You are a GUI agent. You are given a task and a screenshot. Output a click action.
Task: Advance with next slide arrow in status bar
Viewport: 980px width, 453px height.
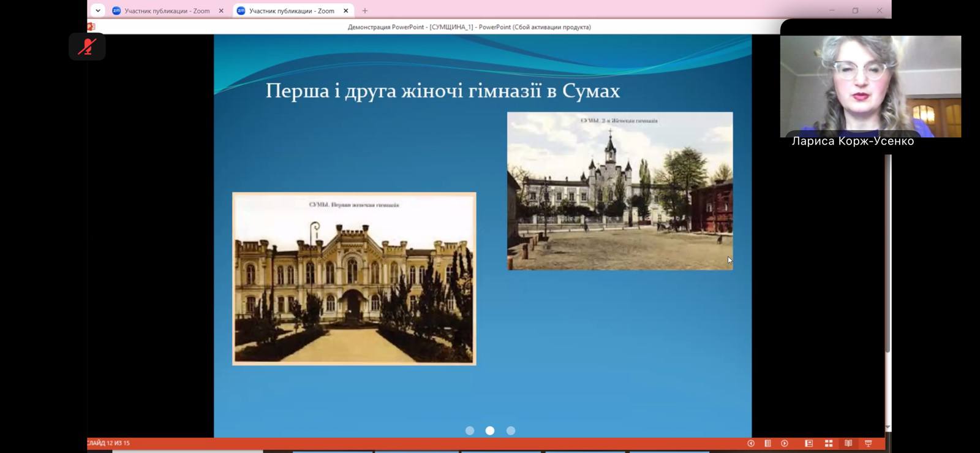click(x=785, y=443)
